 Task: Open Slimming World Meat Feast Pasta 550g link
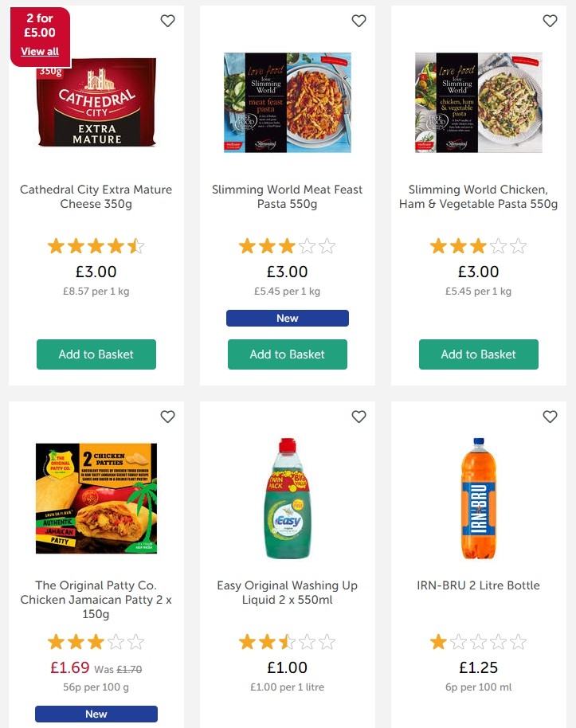[x=288, y=197]
